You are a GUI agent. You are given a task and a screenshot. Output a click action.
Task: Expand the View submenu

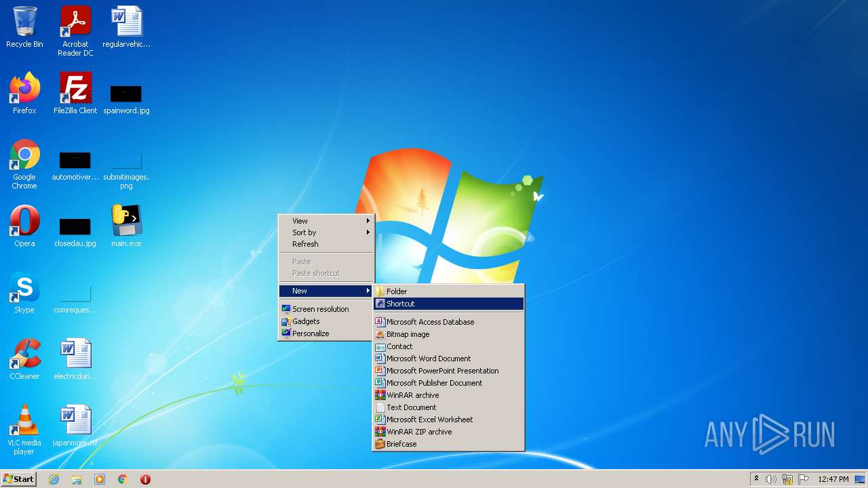click(326, 221)
